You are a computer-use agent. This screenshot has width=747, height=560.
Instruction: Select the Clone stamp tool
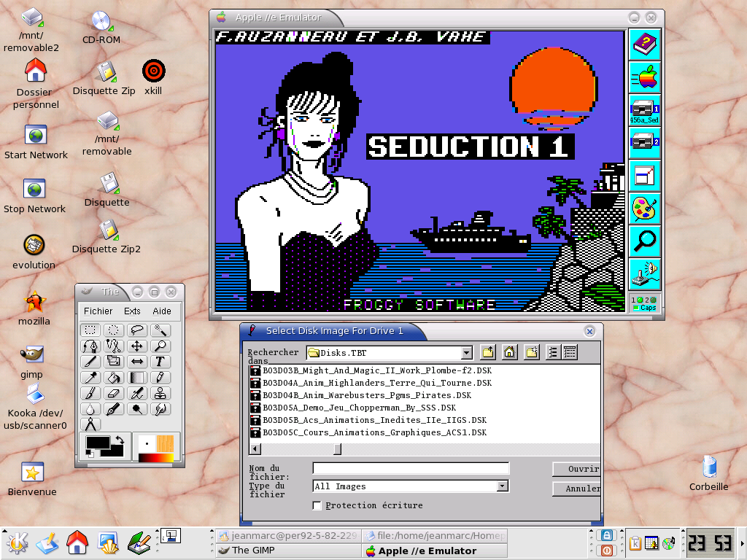160,393
